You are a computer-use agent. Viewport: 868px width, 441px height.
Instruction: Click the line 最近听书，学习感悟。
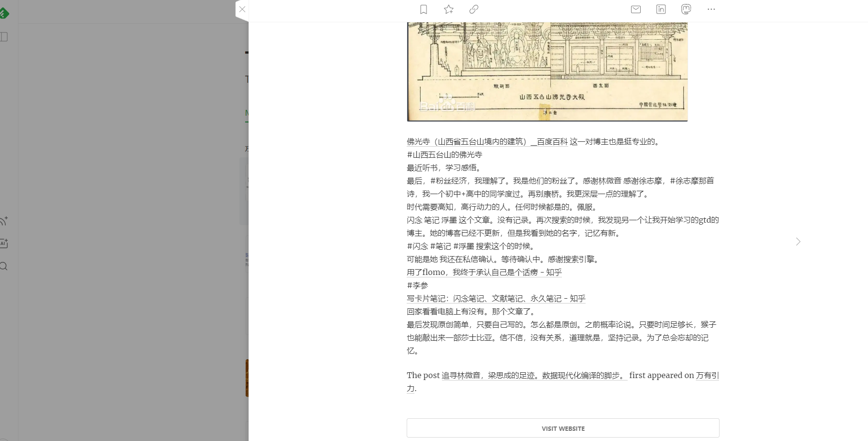pos(444,168)
